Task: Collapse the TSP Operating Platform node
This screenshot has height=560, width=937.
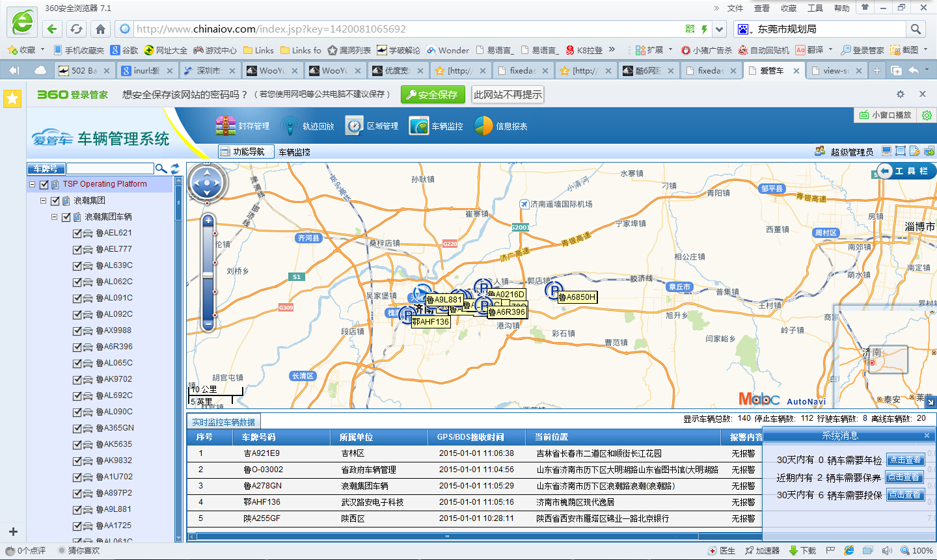Action: tap(32, 184)
